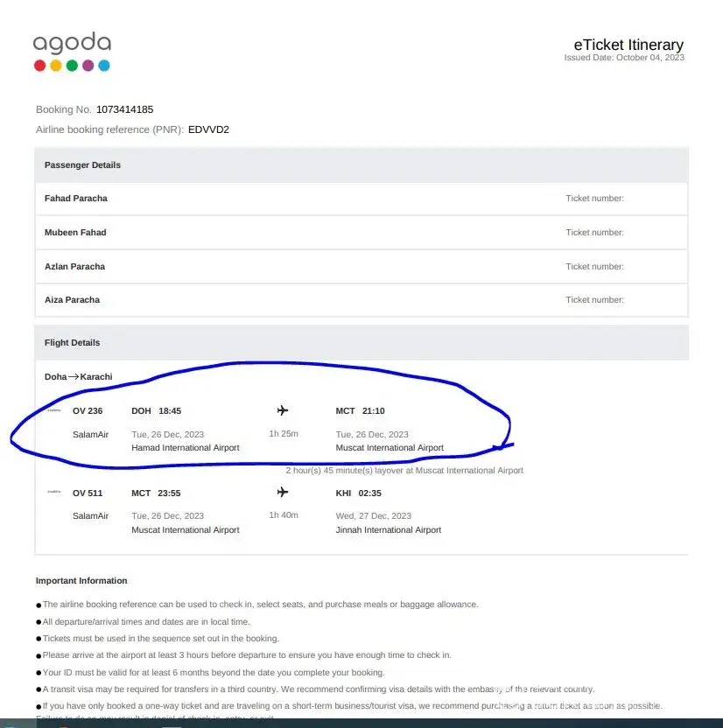Click the bullet about local time departures/arrivals
This screenshot has height=728, width=723.
tap(143, 621)
